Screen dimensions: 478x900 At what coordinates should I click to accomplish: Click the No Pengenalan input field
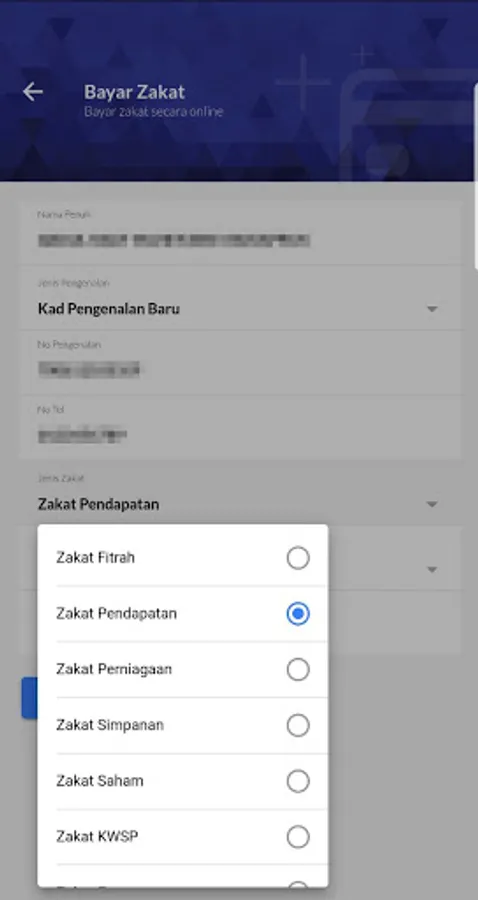240,362
